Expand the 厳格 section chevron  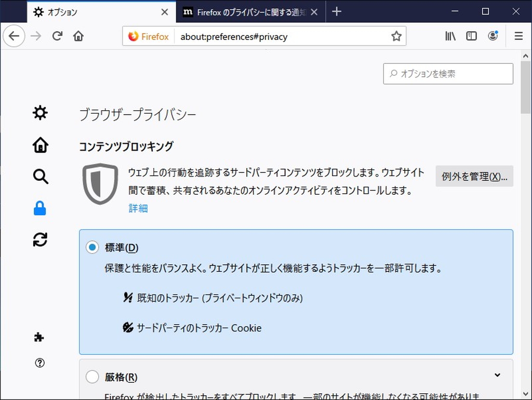tap(497, 375)
